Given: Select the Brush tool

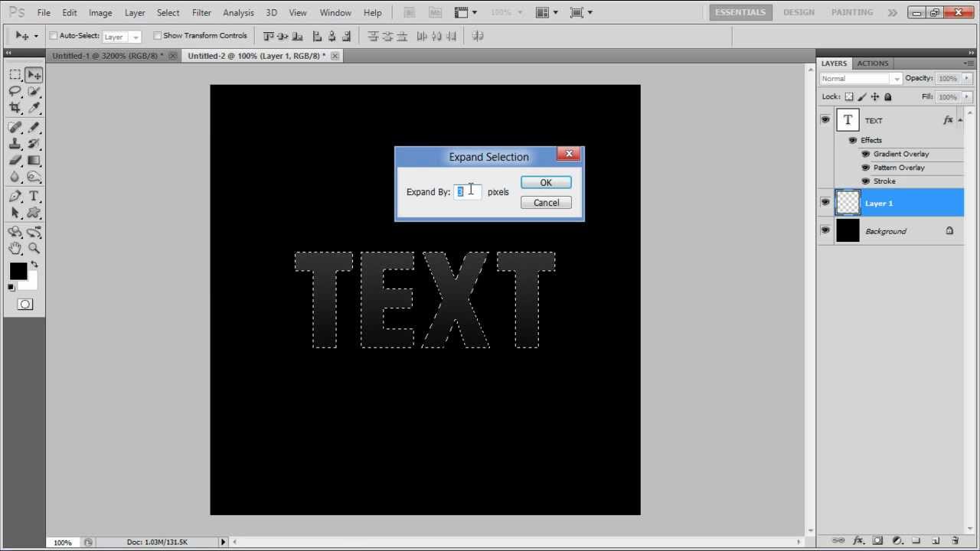Looking at the screenshot, I should (34, 127).
